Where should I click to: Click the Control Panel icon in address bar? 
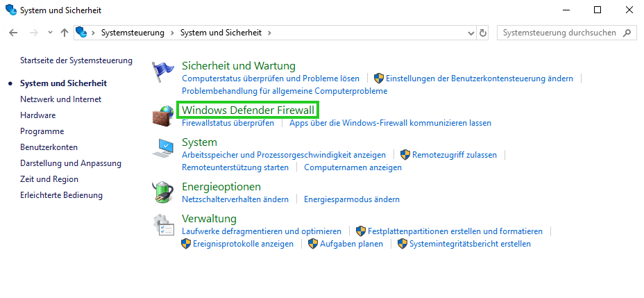click(x=81, y=33)
